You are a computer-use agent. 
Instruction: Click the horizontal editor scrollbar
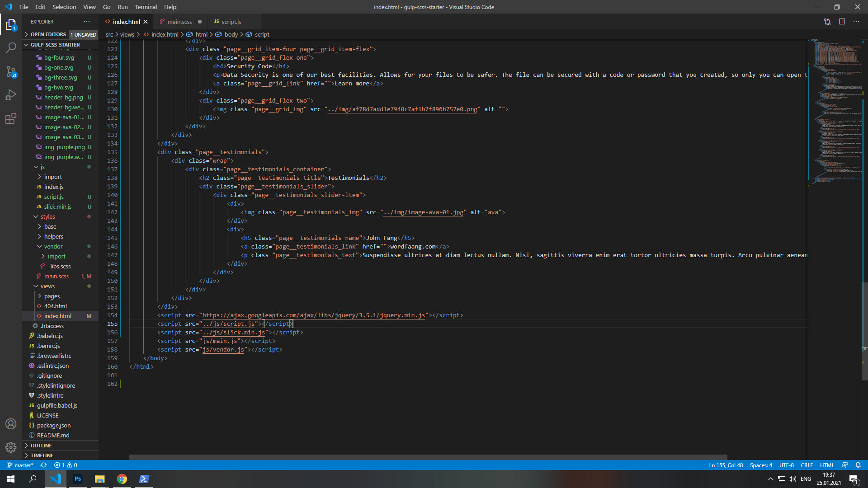[x=428, y=457]
